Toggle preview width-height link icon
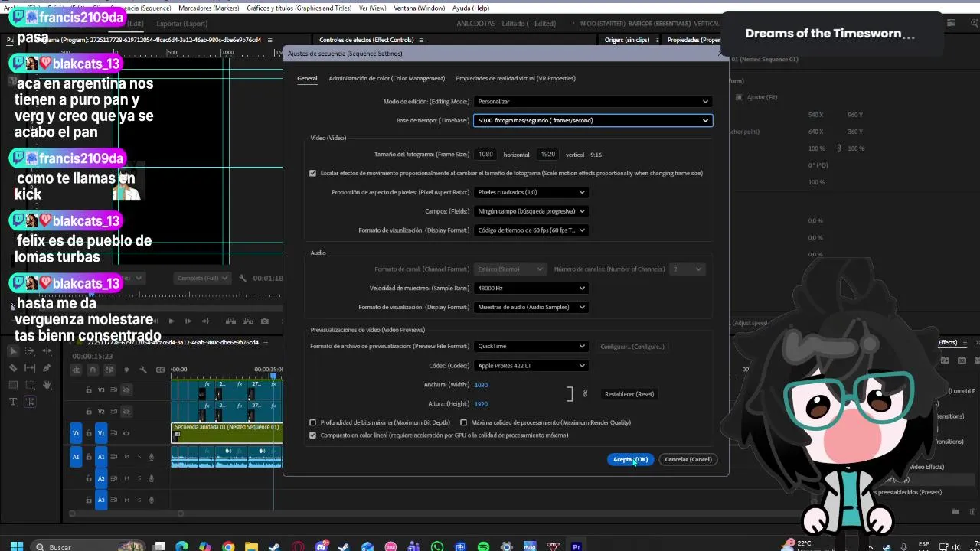This screenshot has width=980, height=551. coord(585,393)
